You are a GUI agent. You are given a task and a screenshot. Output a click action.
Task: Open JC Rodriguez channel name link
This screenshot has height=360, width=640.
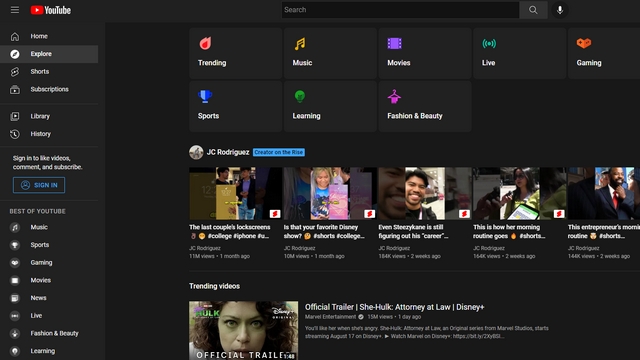pyautogui.click(x=228, y=152)
